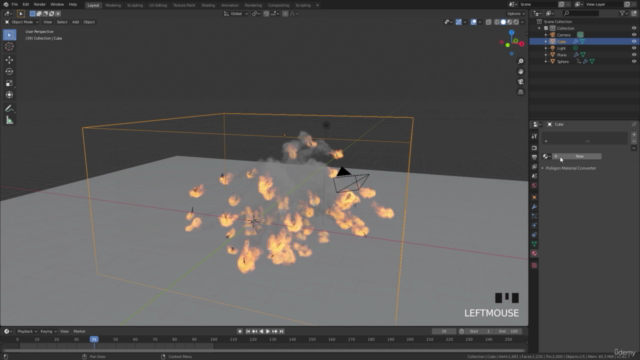Jump to the timeline start frame
This screenshot has height=360, width=640.
248,331
